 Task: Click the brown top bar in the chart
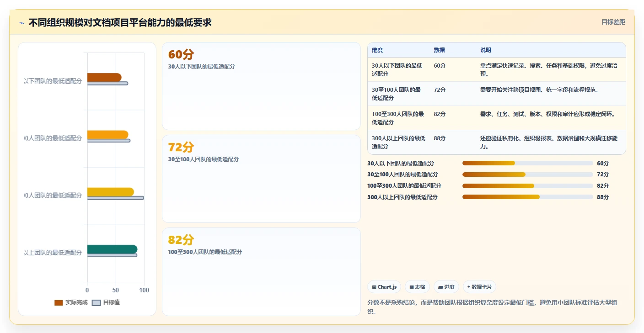[104, 77]
